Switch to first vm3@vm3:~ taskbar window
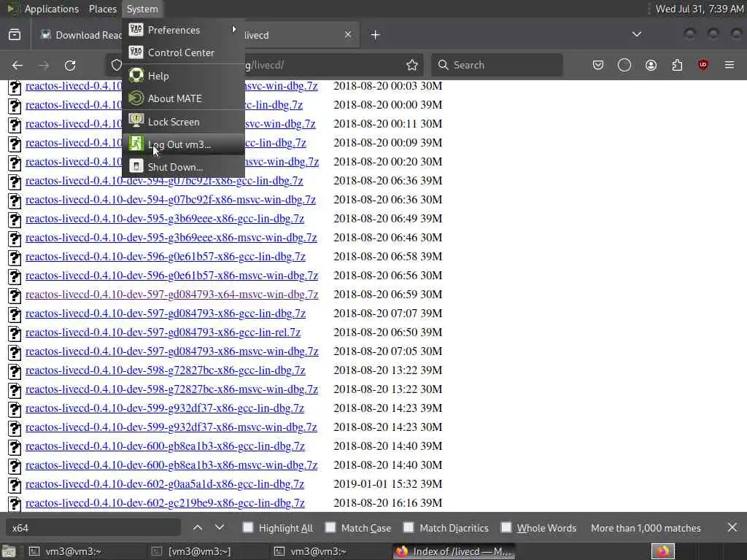The height and width of the screenshot is (560, 747). click(x=65, y=551)
